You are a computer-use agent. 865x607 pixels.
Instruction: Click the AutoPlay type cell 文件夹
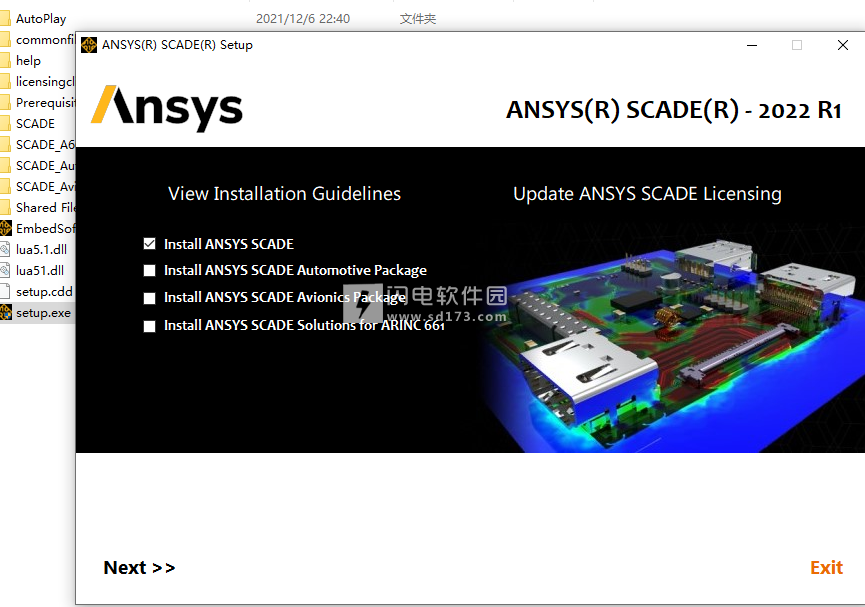point(418,19)
